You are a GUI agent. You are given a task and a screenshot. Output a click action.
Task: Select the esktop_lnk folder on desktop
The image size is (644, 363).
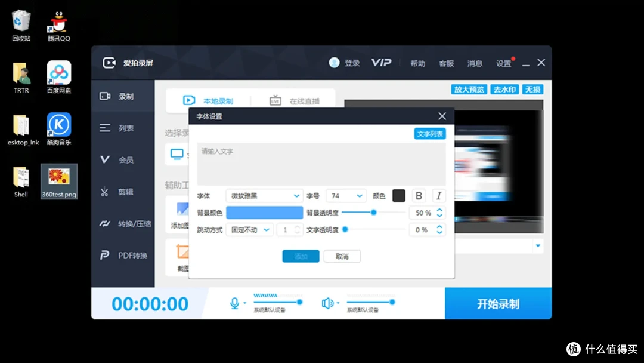pos(23,130)
